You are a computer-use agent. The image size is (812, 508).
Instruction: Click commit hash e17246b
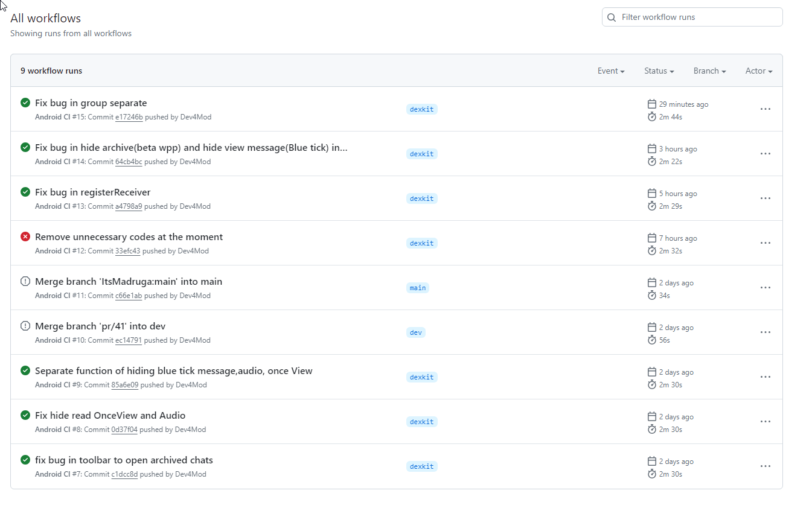tap(129, 117)
